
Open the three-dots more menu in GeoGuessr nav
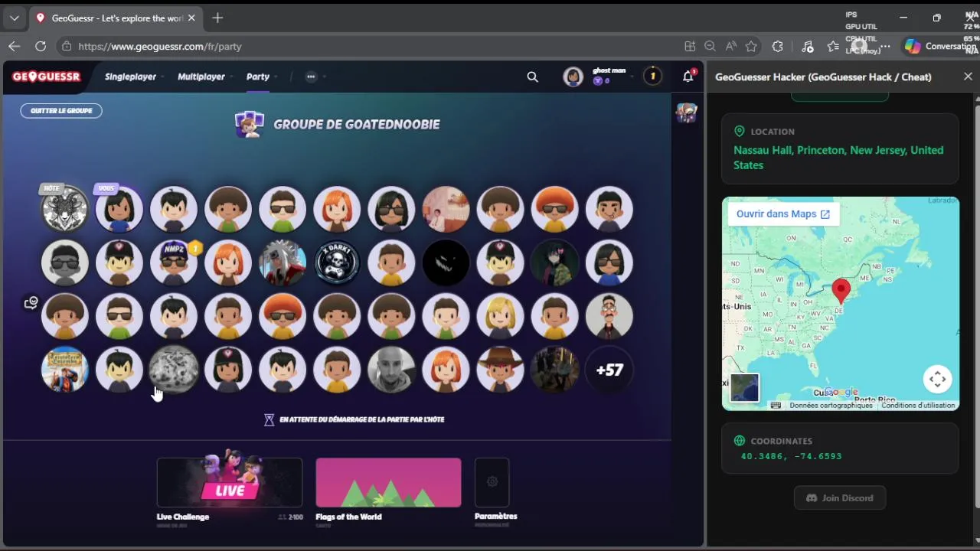pos(311,77)
